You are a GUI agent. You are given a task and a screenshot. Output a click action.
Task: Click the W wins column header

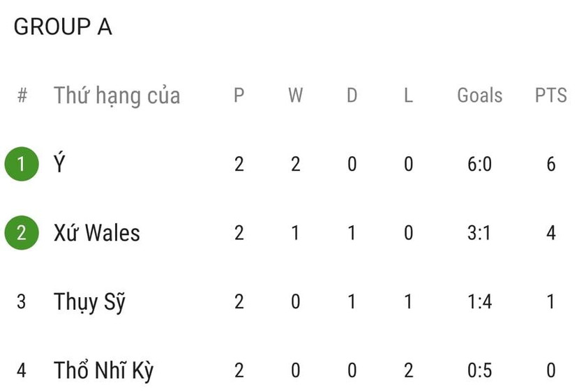pyautogui.click(x=295, y=96)
